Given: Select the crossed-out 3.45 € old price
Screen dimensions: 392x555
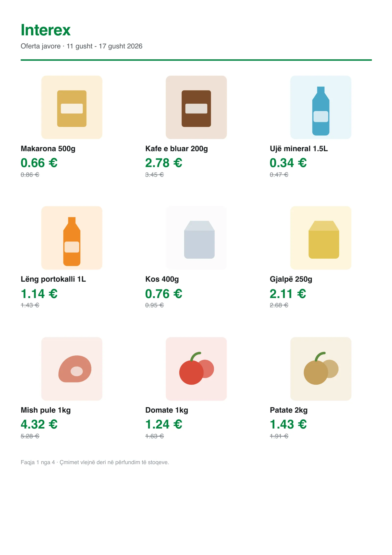Looking at the screenshot, I should [x=154, y=175].
